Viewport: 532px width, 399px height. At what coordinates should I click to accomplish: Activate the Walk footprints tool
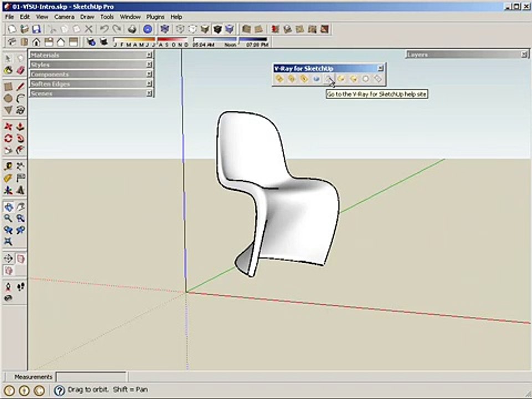click(21, 287)
